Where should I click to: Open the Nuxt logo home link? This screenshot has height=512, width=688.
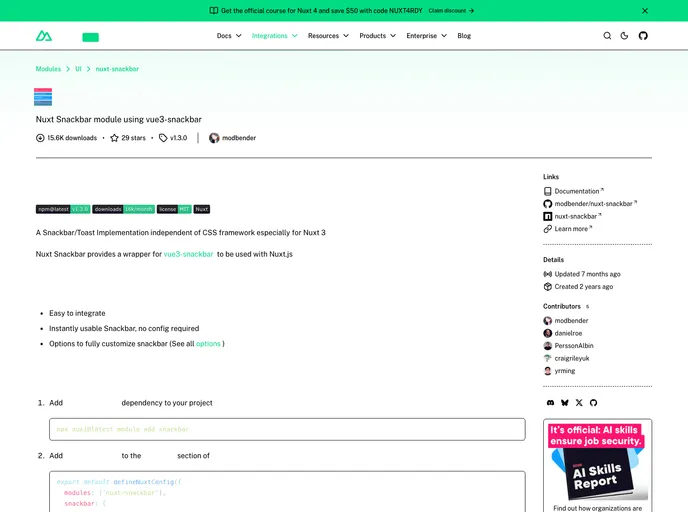pyautogui.click(x=44, y=36)
